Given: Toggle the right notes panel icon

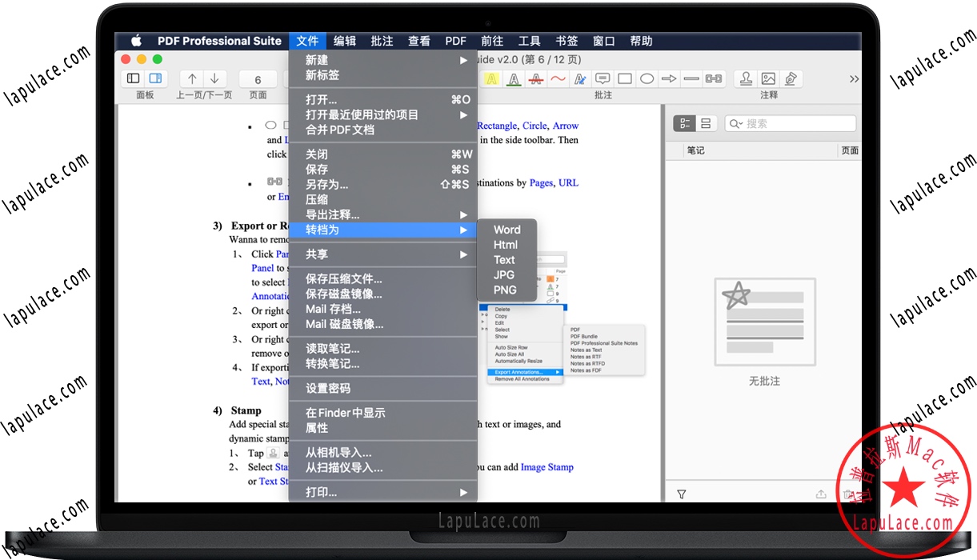Looking at the screenshot, I should click(x=155, y=78).
